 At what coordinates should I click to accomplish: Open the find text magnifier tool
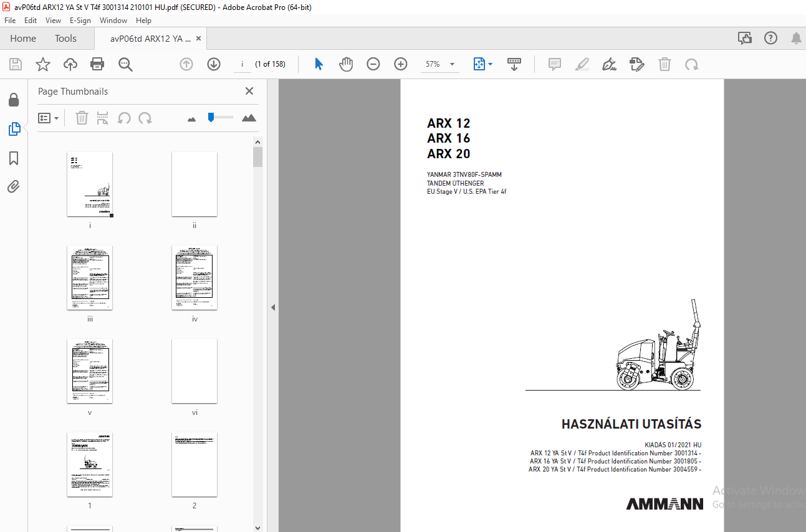click(125, 64)
